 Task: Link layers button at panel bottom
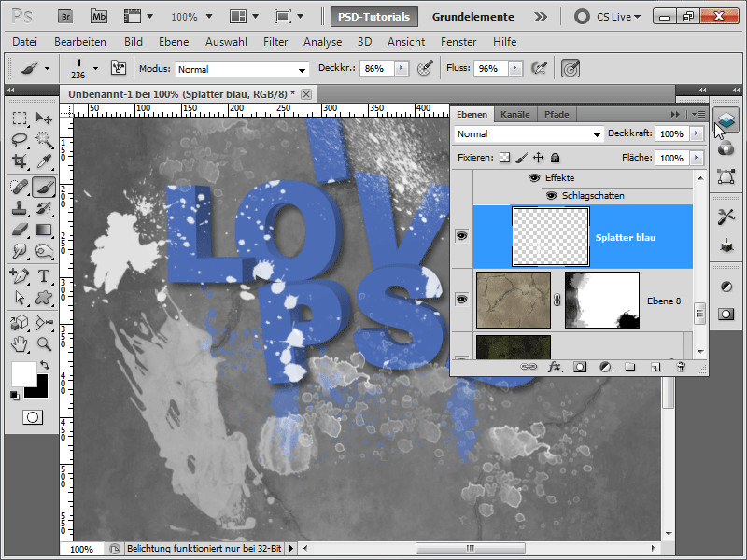(529, 367)
